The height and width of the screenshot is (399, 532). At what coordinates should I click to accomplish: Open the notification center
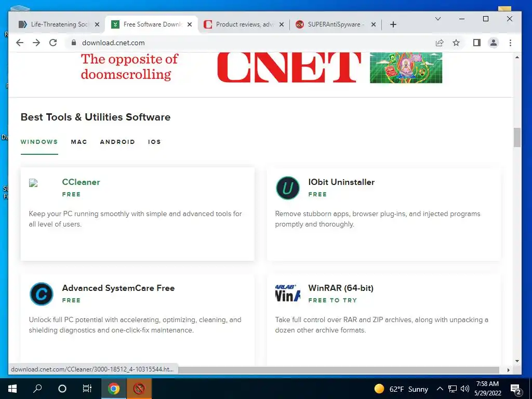[516, 389]
